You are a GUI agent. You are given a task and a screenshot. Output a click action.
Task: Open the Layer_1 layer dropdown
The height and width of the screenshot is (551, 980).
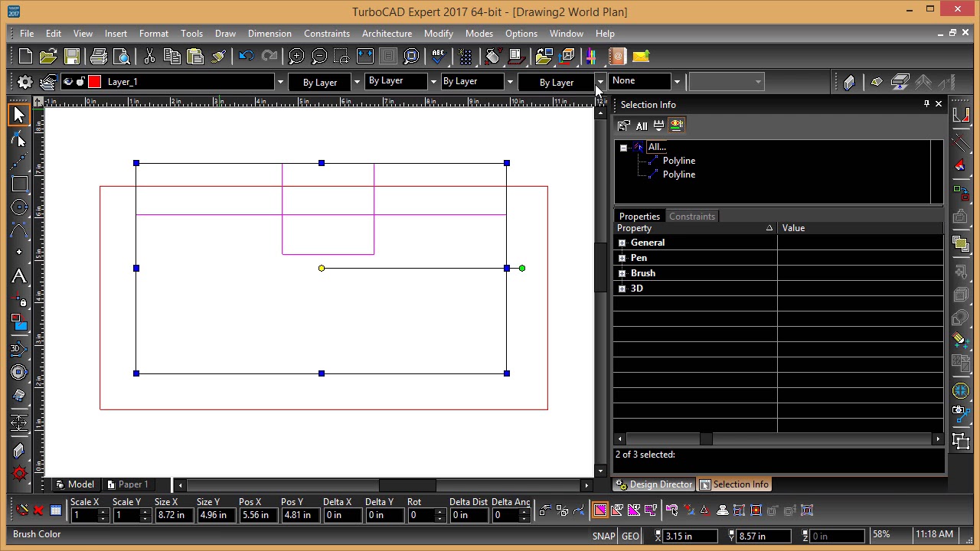coord(280,82)
